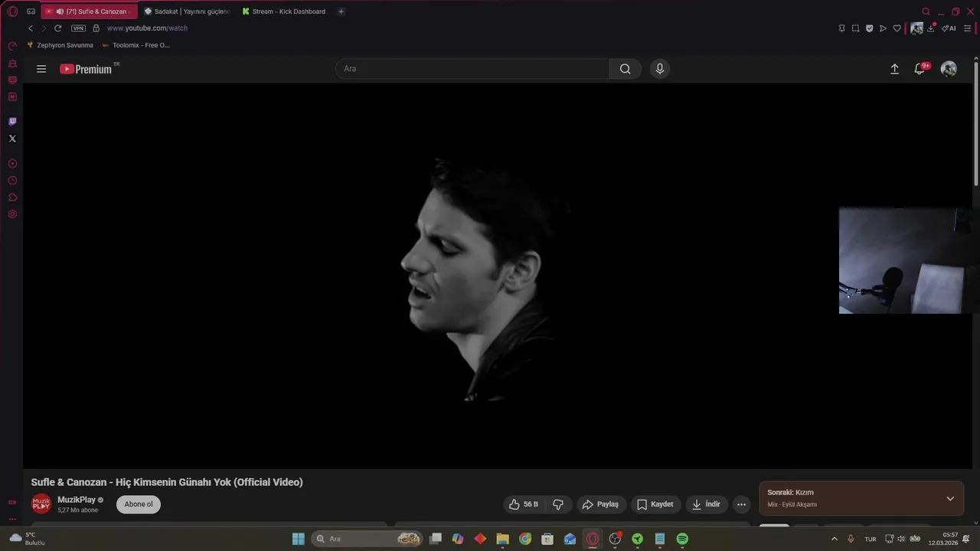Click the YouTube search box labeled Ara
Image resolution: width=980 pixels, height=551 pixels.
tap(472, 69)
